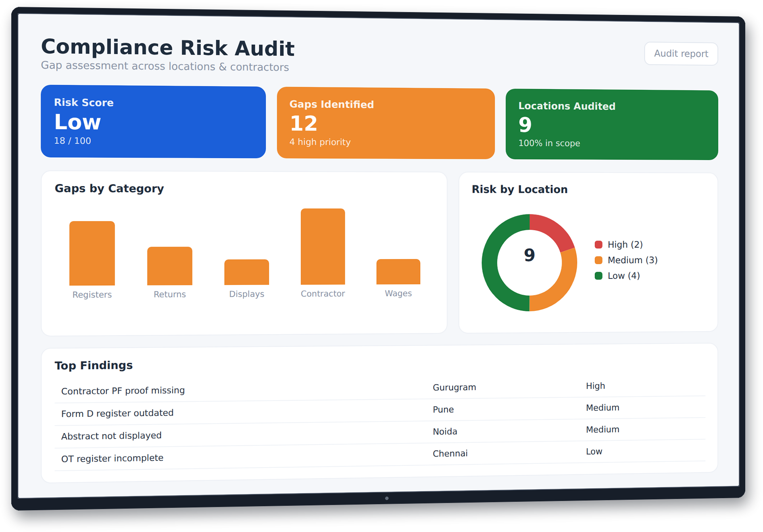This screenshot has width=763, height=532.
Task: Click the Noida location cell
Action: (x=445, y=432)
